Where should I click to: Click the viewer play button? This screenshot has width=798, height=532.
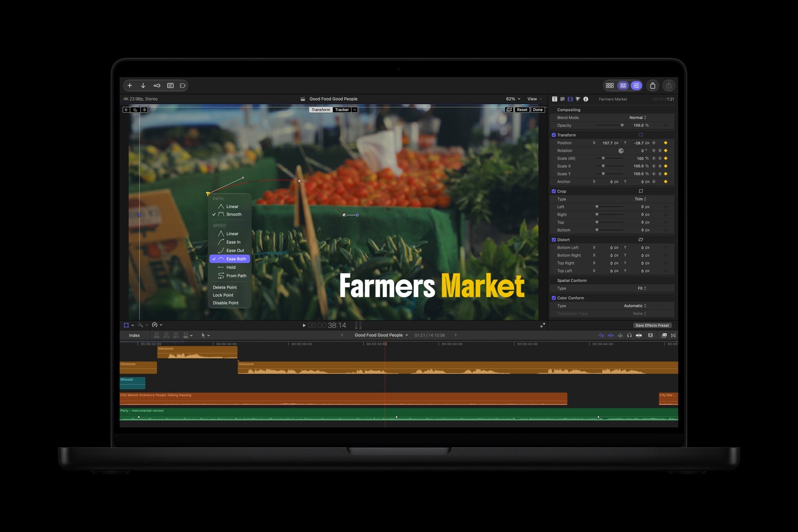pyautogui.click(x=304, y=325)
